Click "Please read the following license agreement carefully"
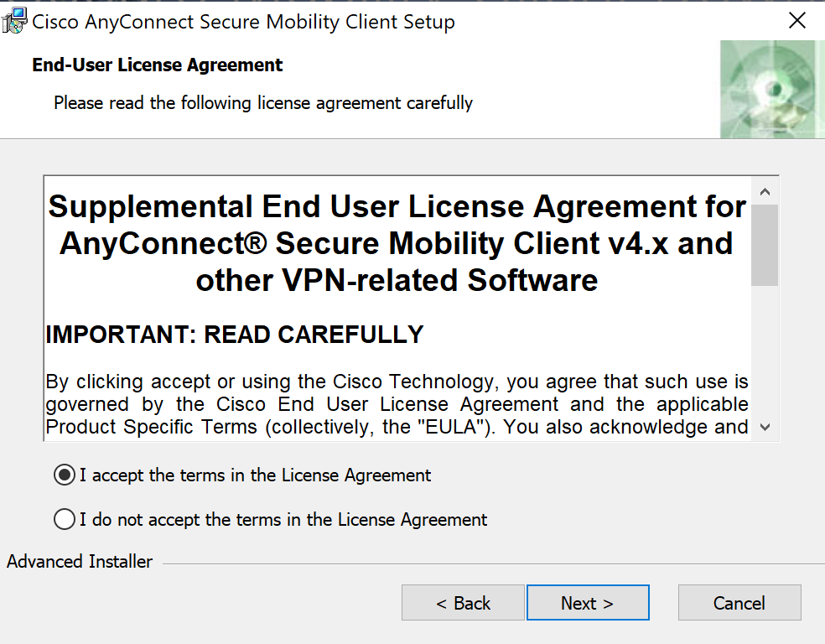Image resolution: width=825 pixels, height=644 pixels. [263, 102]
